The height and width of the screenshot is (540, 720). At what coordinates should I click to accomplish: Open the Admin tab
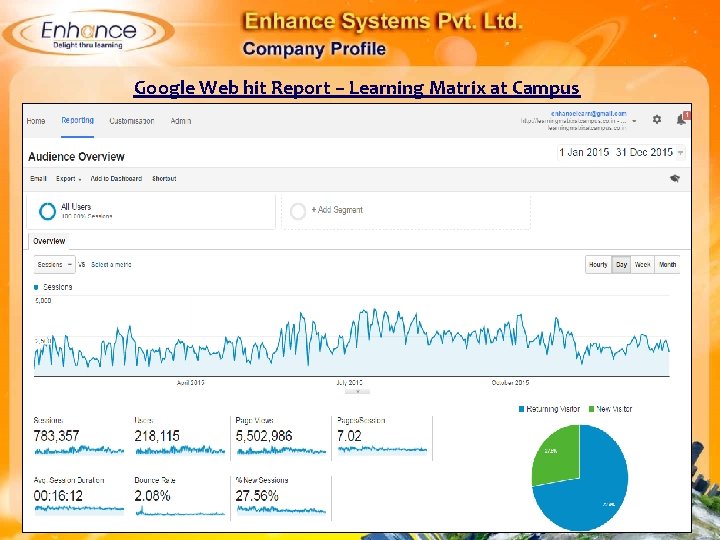[x=181, y=121]
